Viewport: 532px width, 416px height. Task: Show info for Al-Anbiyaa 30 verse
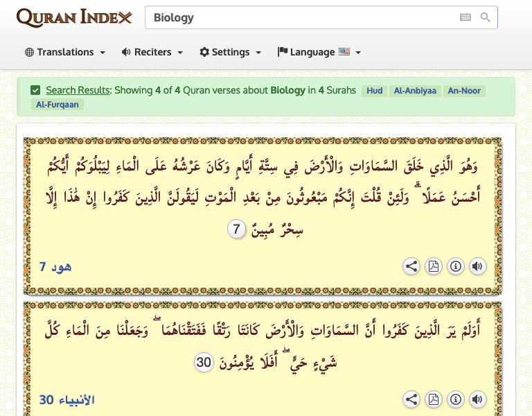click(456, 399)
